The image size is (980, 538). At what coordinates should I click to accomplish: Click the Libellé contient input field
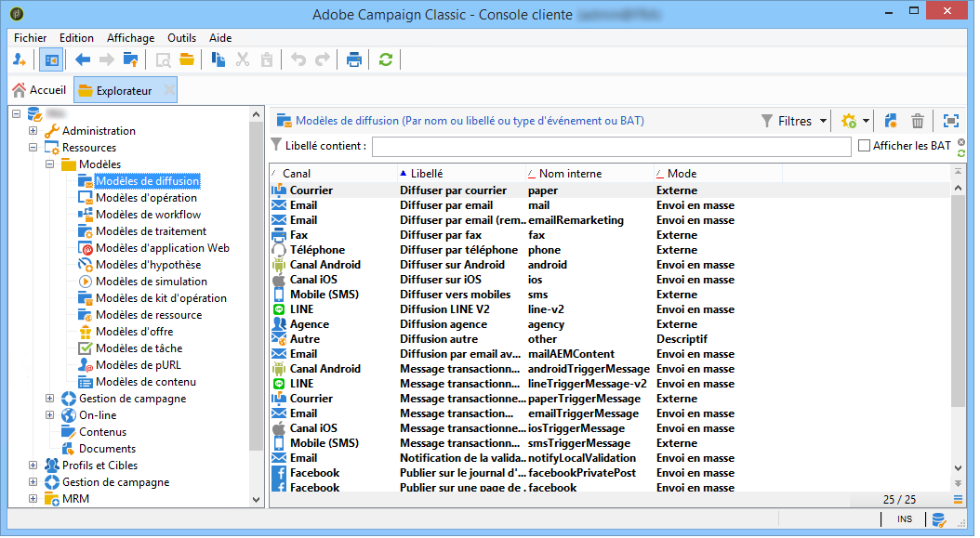(611, 146)
